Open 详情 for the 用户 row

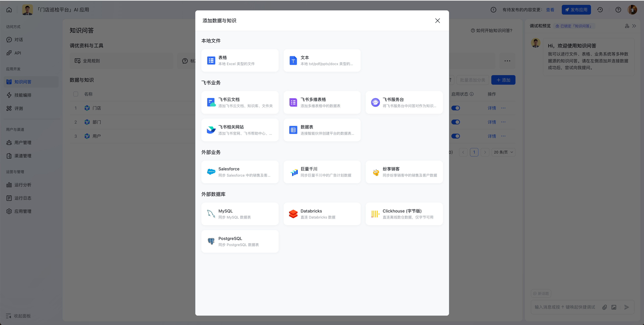(492, 136)
